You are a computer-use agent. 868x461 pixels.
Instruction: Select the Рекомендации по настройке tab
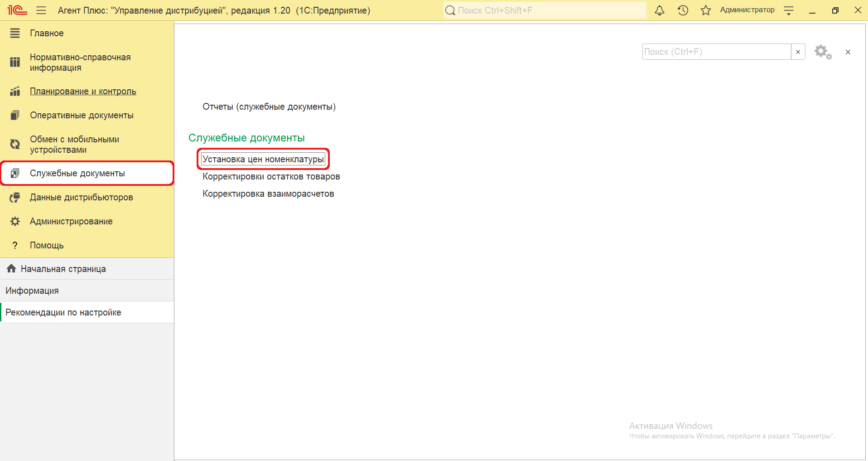coord(63,312)
